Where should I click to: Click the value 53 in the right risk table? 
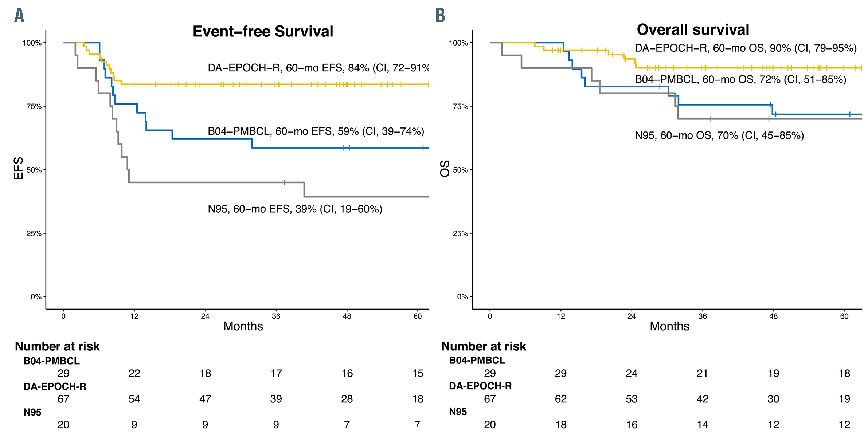632,399
